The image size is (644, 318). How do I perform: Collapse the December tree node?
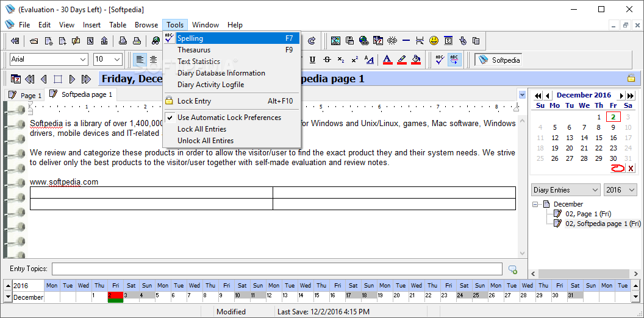pos(535,204)
